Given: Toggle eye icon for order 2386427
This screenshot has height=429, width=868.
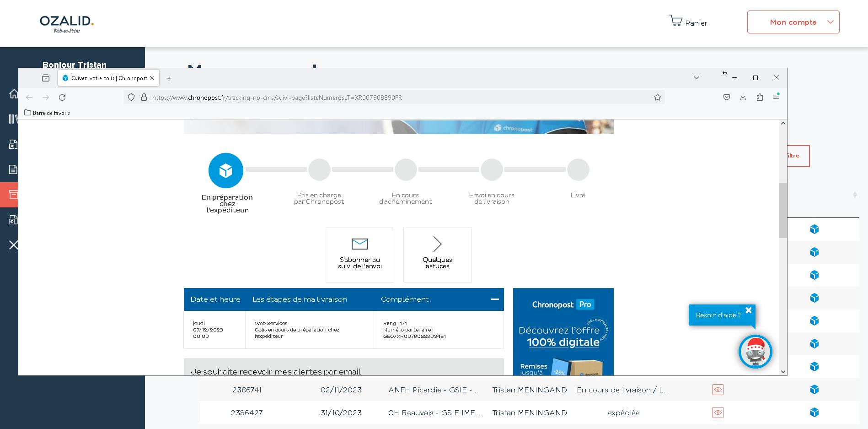Looking at the screenshot, I should tap(718, 413).
